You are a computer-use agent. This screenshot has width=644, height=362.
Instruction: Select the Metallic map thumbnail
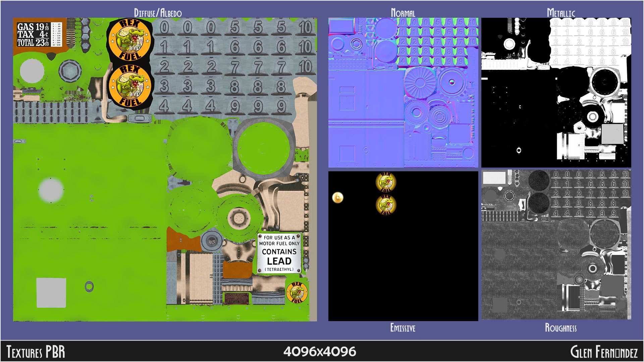tap(556, 93)
